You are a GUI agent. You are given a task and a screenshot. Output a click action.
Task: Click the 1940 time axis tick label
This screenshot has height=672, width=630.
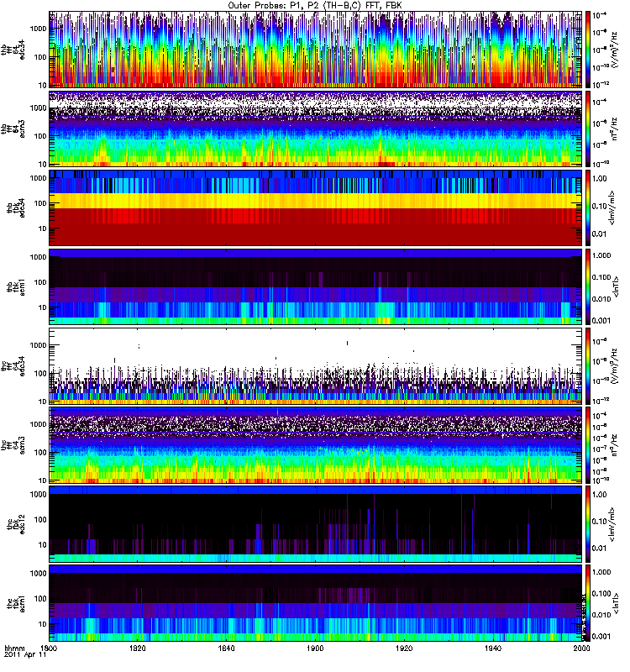coord(493,648)
